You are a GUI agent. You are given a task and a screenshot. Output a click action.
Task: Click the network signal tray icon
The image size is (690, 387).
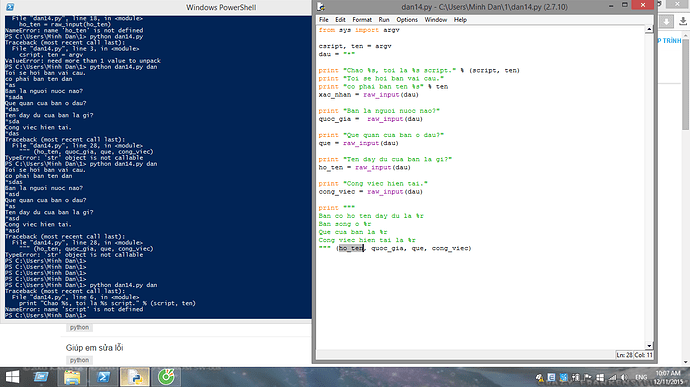[x=613, y=378]
